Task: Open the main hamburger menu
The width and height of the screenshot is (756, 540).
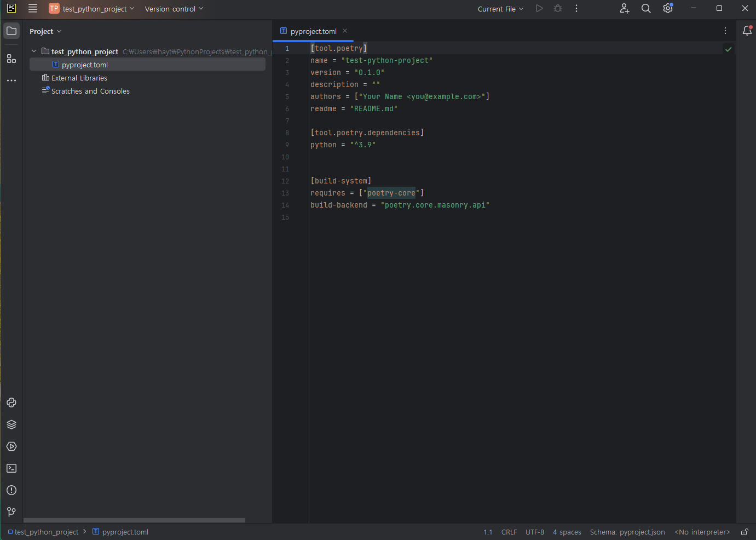Action: [x=33, y=9]
